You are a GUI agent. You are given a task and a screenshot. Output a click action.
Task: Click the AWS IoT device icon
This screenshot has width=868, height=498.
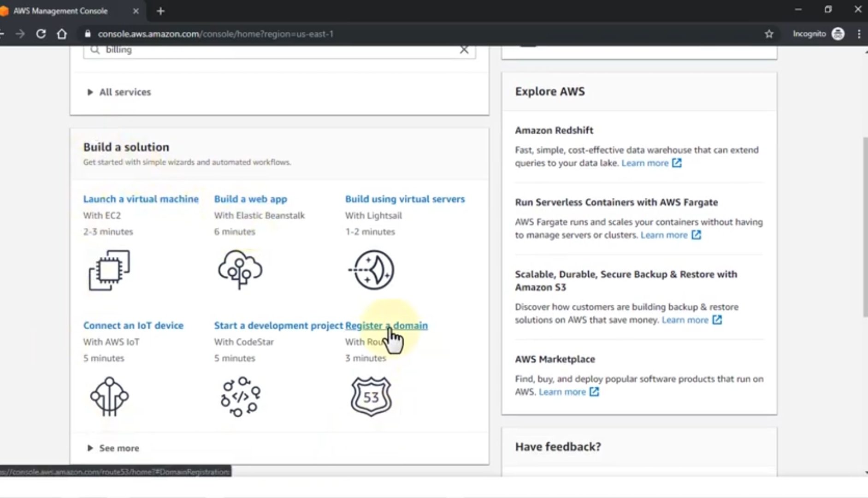click(109, 397)
